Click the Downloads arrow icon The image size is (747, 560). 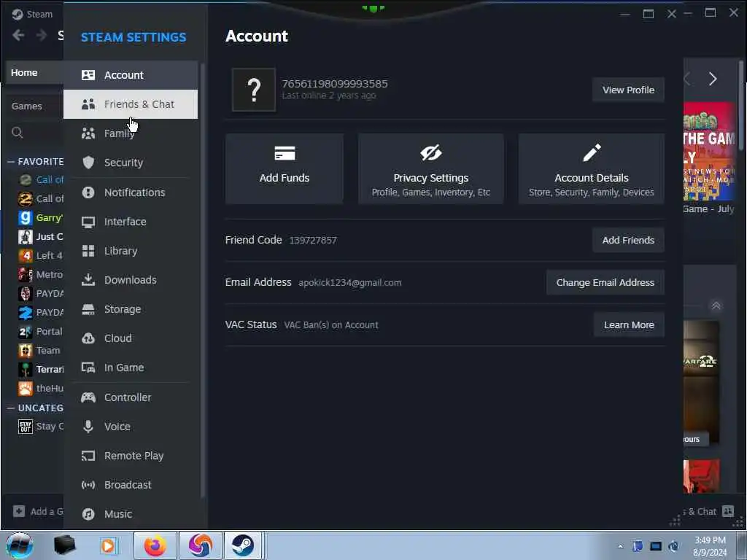click(88, 279)
